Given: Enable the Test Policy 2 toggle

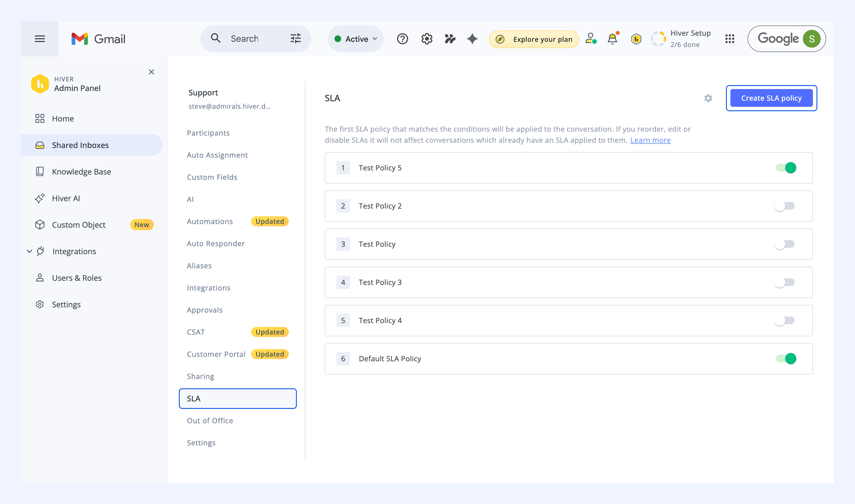Looking at the screenshot, I should 784,206.
